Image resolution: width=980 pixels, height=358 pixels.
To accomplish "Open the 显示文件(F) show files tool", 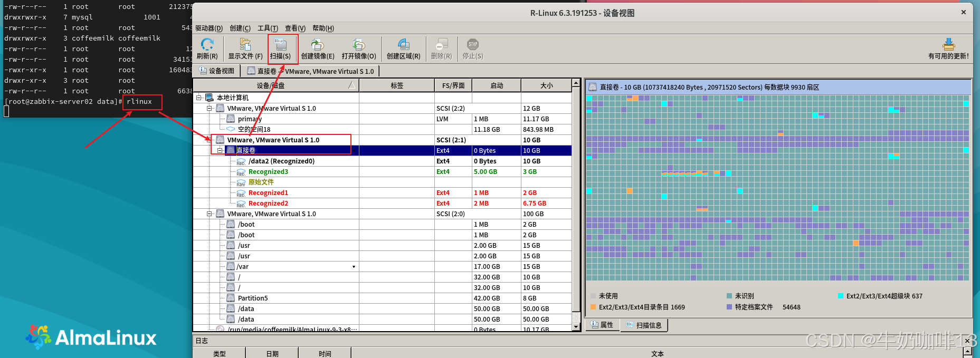I will click(x=245, y=44).
